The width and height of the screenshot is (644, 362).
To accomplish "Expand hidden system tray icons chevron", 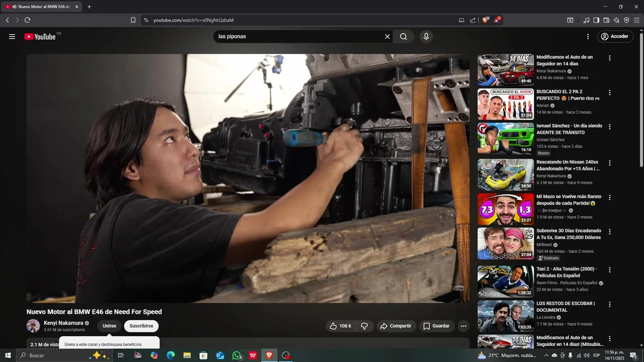I will 546,355.
